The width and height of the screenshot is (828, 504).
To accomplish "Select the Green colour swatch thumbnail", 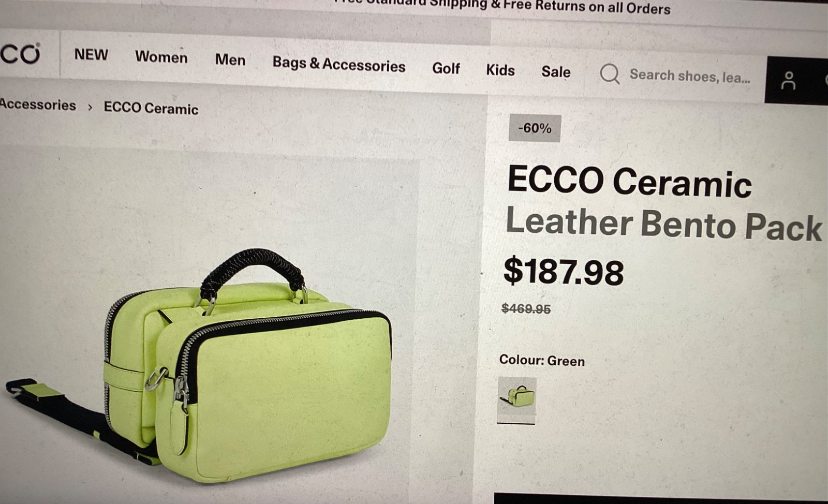I will click(516, 400).
